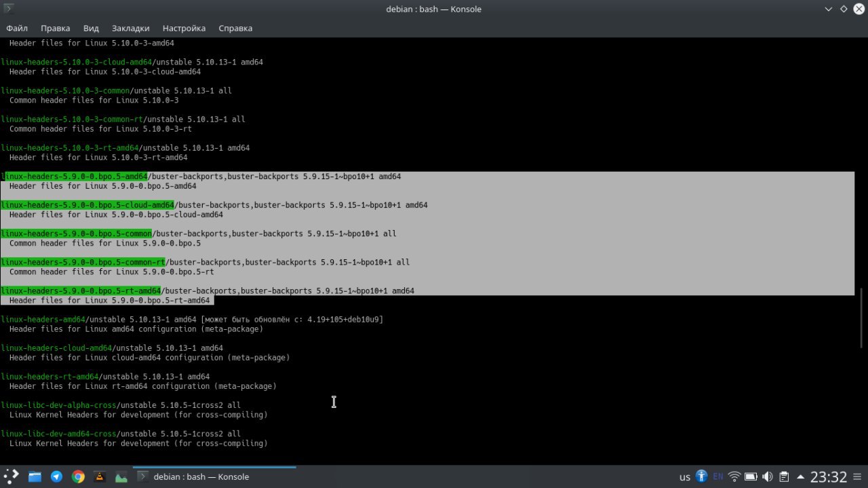This screenshot has width=868, height=488.
Task: Launch Google Chrome from the taskbar
Action: [78, 476]
